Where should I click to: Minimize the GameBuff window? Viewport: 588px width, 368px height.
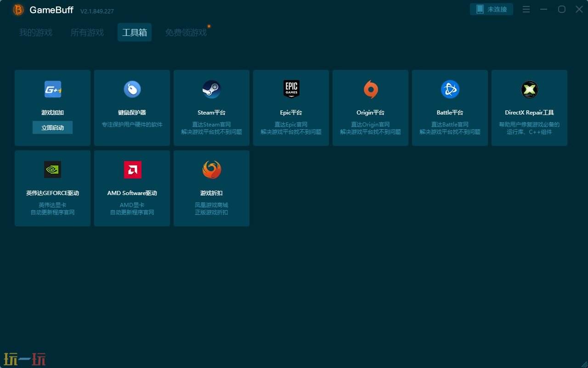point(544,9)
